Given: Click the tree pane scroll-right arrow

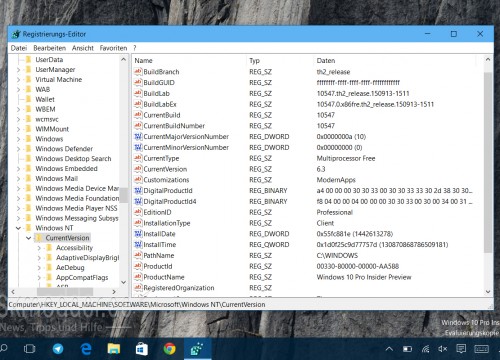Looking at the screenshot, I should pyautogui.click(x=114, y=292).
